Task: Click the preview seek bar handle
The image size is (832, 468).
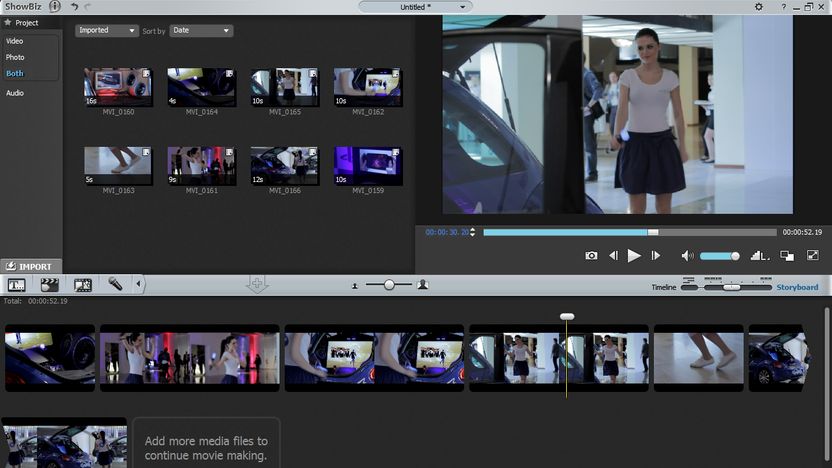Action: [653, 232]
